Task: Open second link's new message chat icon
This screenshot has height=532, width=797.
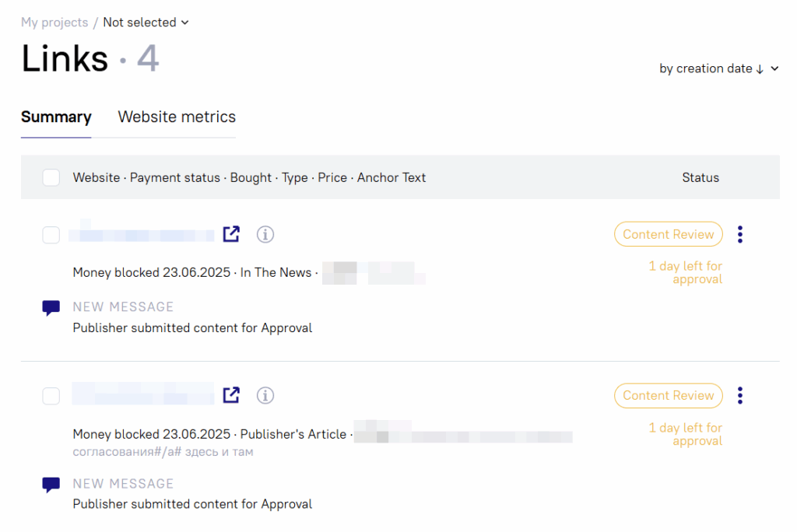Action: click(x=51, y=485)
